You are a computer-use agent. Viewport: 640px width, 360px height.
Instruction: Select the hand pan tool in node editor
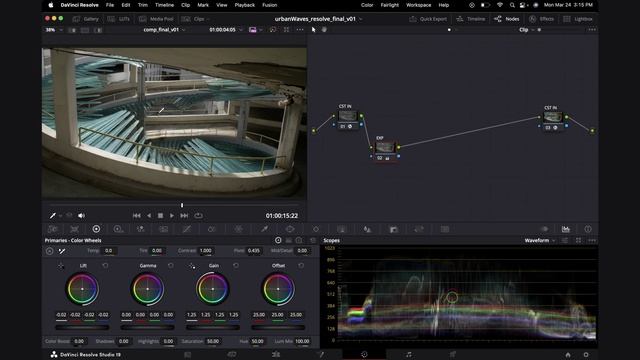(x=324, y=30)
